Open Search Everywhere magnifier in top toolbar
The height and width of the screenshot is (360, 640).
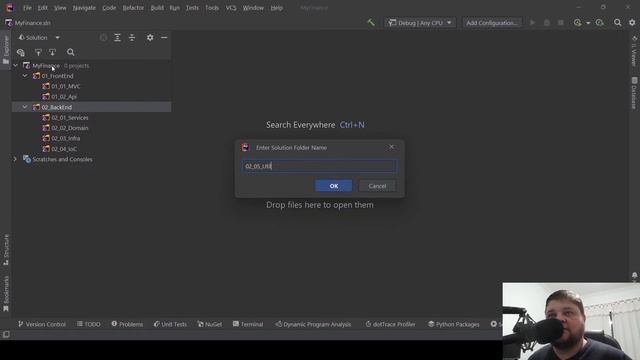coord(618,23)
